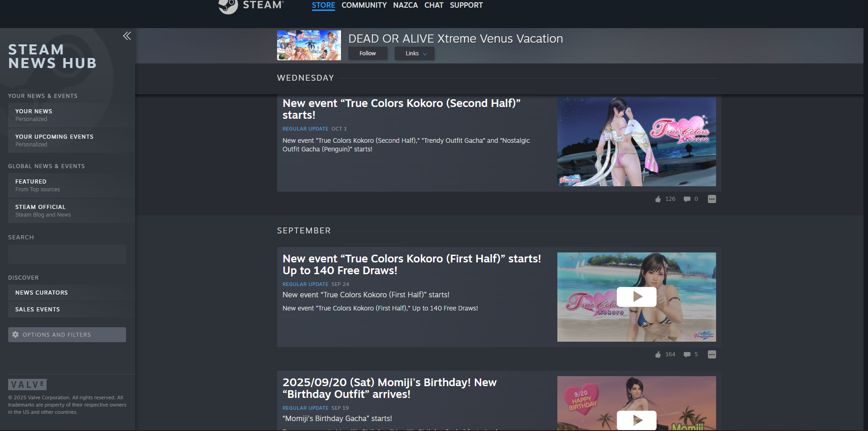The height and width of the screenshot is (431, 868).
Task: Click the "Momiji's Birthday Gacha" starts! text
Action: tap(337, 419)
